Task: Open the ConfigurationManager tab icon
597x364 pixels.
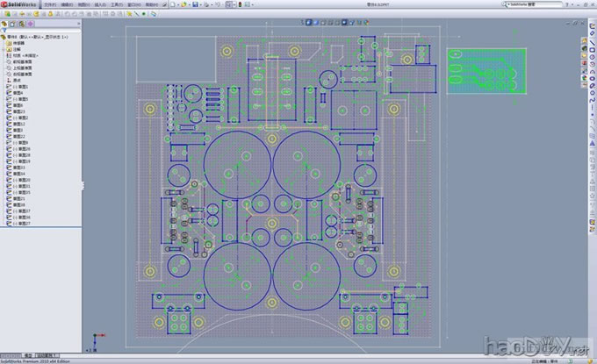Action: 24,24
